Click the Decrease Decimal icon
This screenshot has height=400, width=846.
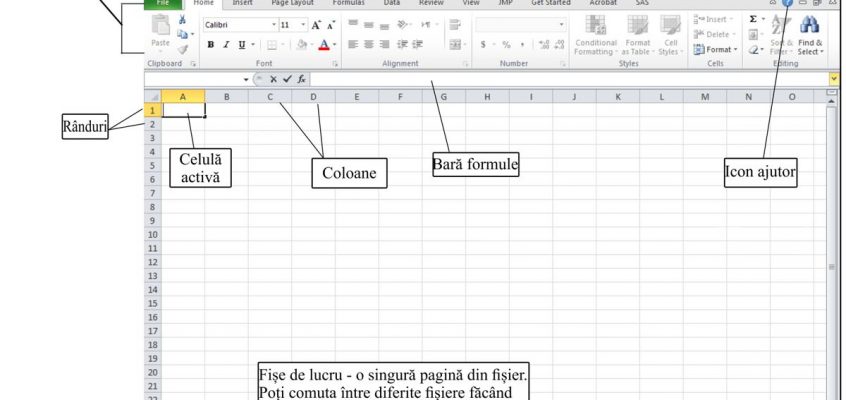[559, 45]
